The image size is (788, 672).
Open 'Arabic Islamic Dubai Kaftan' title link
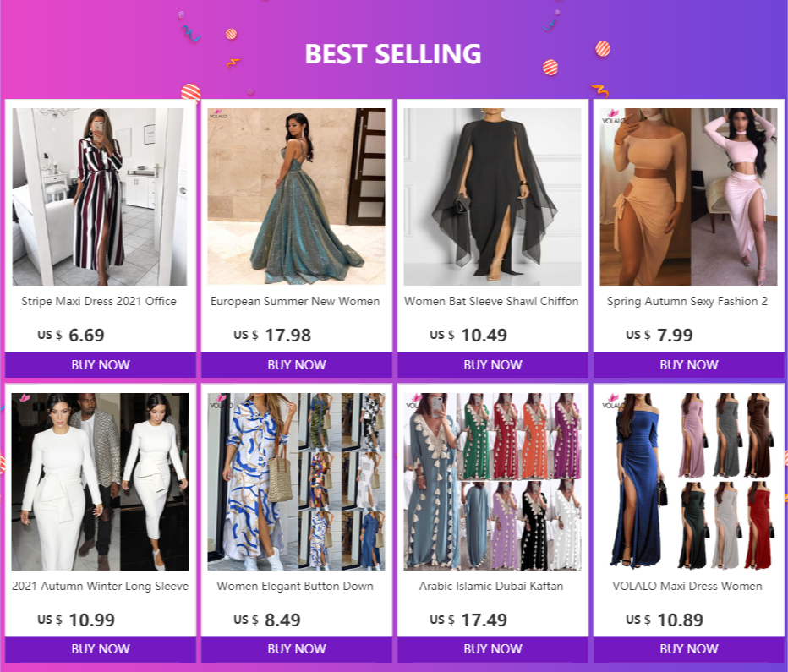click(x=491, y=586)
